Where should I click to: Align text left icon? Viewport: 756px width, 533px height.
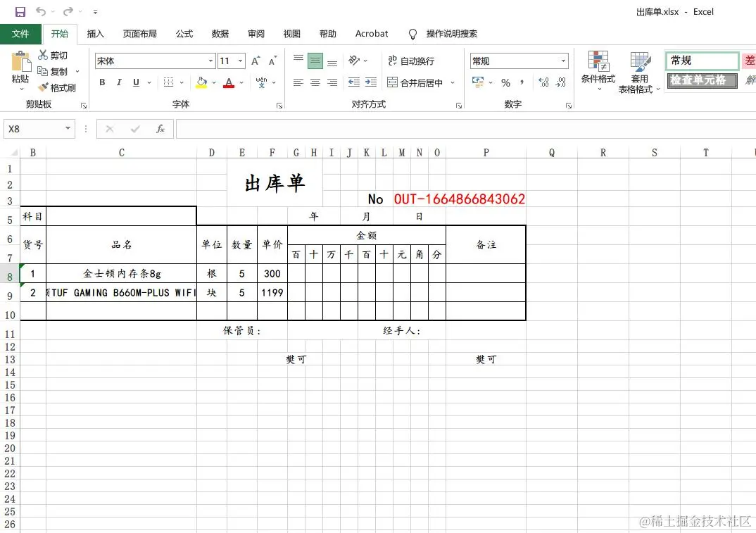tap(298, 82)
